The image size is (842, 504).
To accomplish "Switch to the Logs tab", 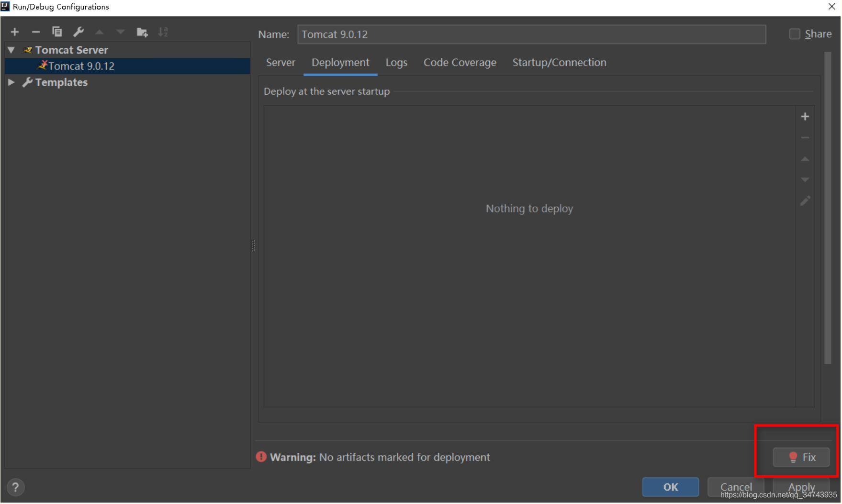I will click(396, 63).
